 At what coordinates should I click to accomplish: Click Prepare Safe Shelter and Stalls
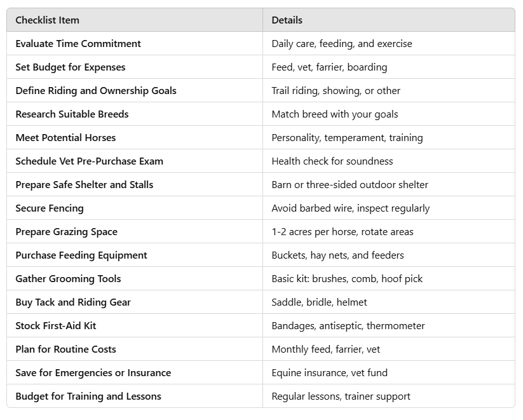tap(85, 184)
